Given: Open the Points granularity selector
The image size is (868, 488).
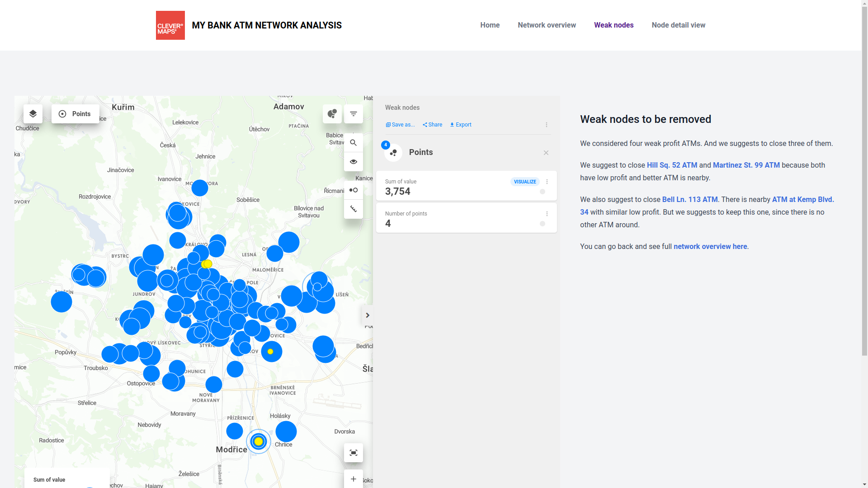Looking at the screenshot, I should tap(75, 114).
